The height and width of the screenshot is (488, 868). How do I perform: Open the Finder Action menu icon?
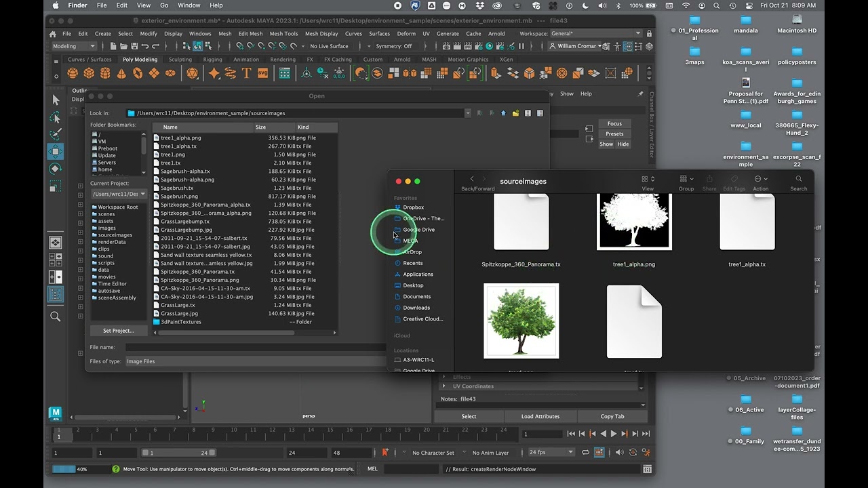click(760, 179)
